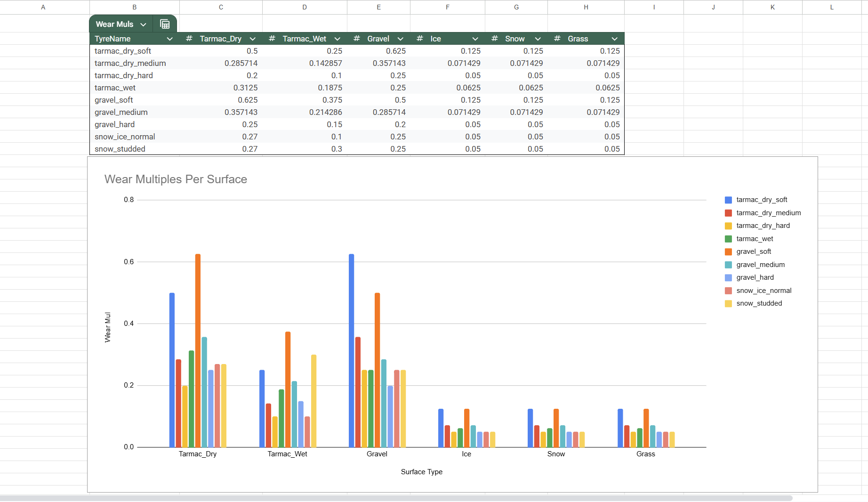This screenshot has width=868, height=502.
Task: Click the chart title Wear Multiples Per Surface
Action: [x=176, y=179]
